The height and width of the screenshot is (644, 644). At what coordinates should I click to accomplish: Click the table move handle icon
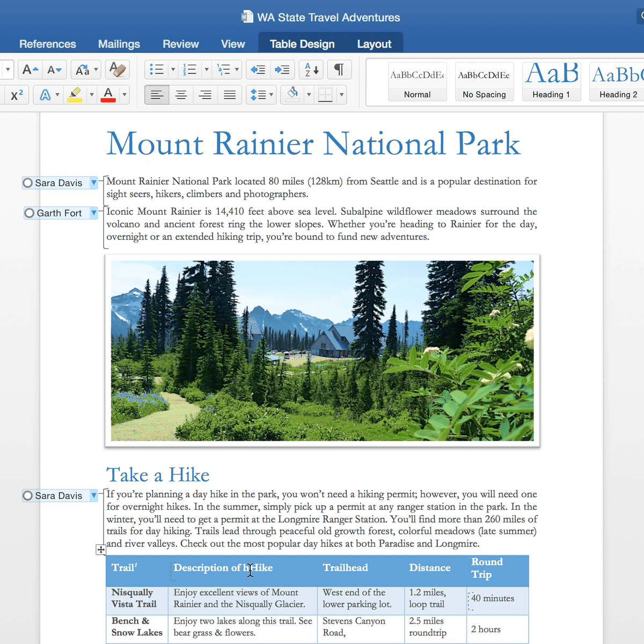coord(101,550)
